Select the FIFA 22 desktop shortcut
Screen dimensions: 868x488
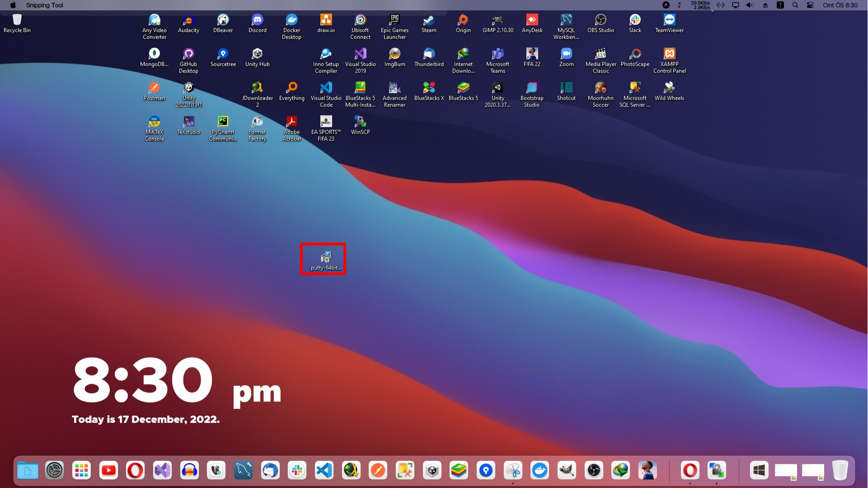[x=532, y=58]
